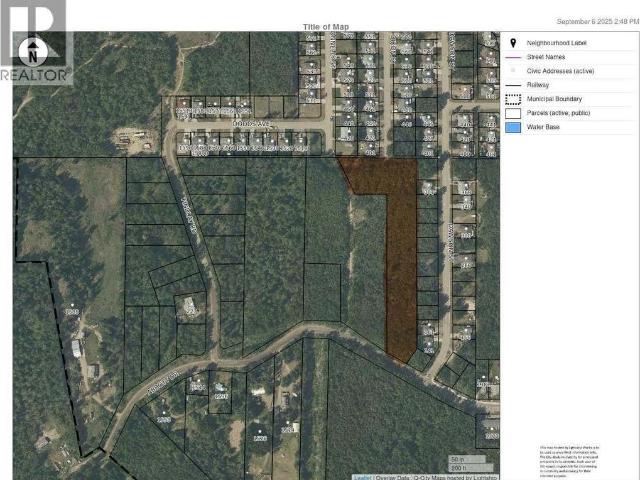Click the REALTOR logo watermark
The image size is (640, 480).
tap(36, 74)
